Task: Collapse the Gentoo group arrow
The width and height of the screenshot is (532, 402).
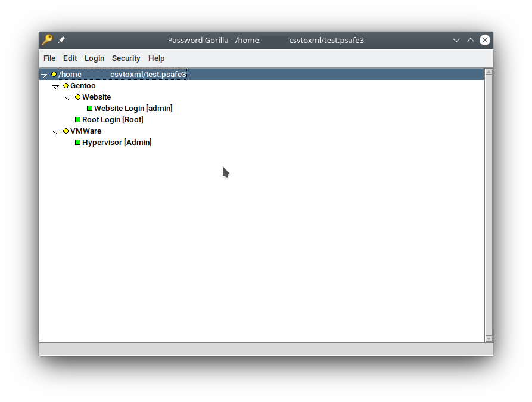Action: [x=55, y=86]
